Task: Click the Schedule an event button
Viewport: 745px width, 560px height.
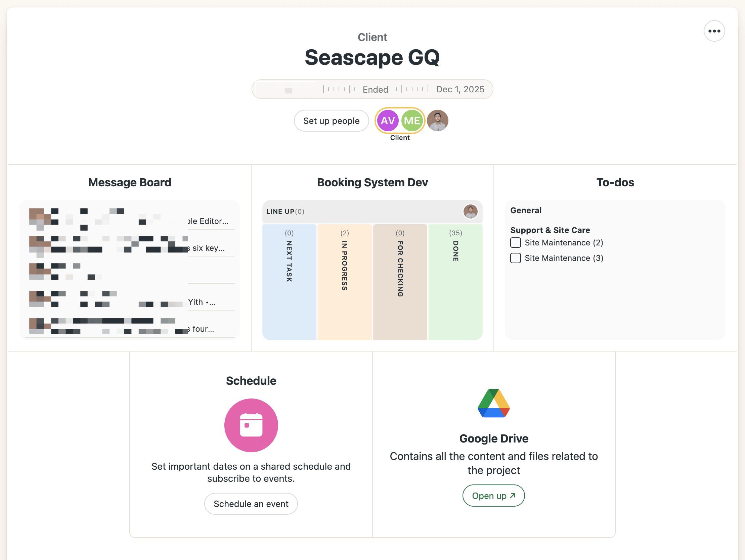Action: (x=251, y=504)
